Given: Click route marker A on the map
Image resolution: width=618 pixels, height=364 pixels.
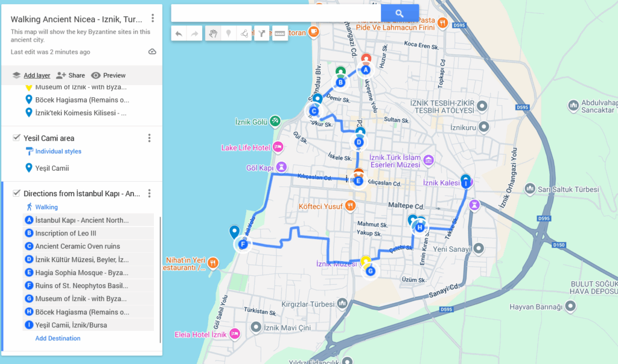Looking at the screenshot, I should (x=366, y=70).
